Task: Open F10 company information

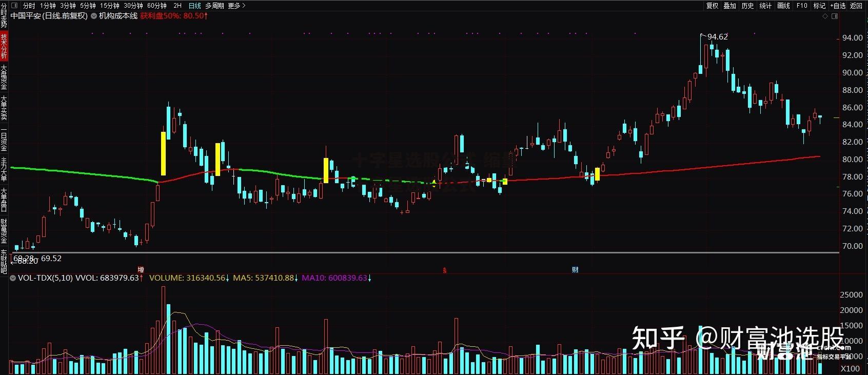Action: 802,6
